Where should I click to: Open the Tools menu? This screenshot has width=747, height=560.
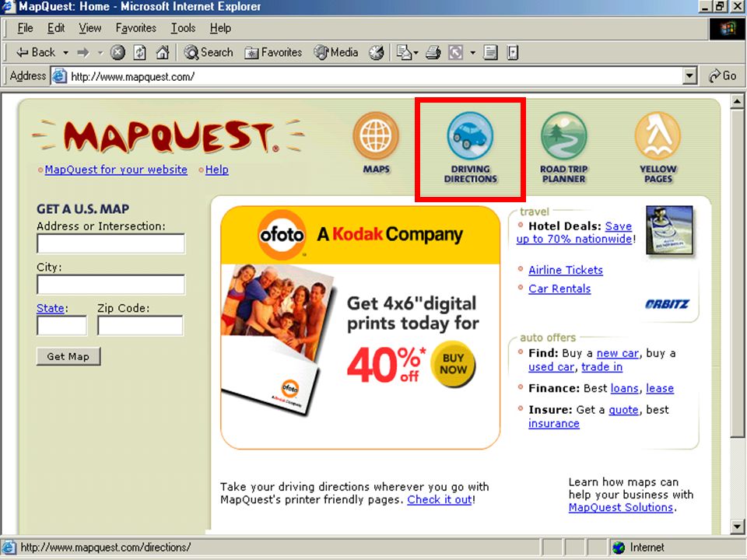point(183,28)
